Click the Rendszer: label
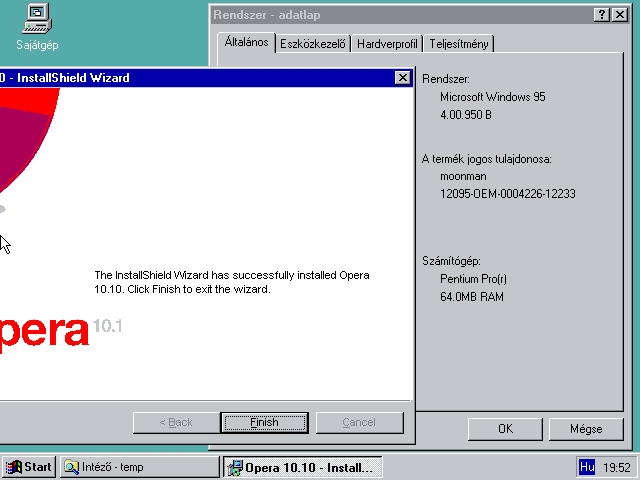The width and height of the screenshot is (640, 480). pyautogui.click(x=446, y=79)
